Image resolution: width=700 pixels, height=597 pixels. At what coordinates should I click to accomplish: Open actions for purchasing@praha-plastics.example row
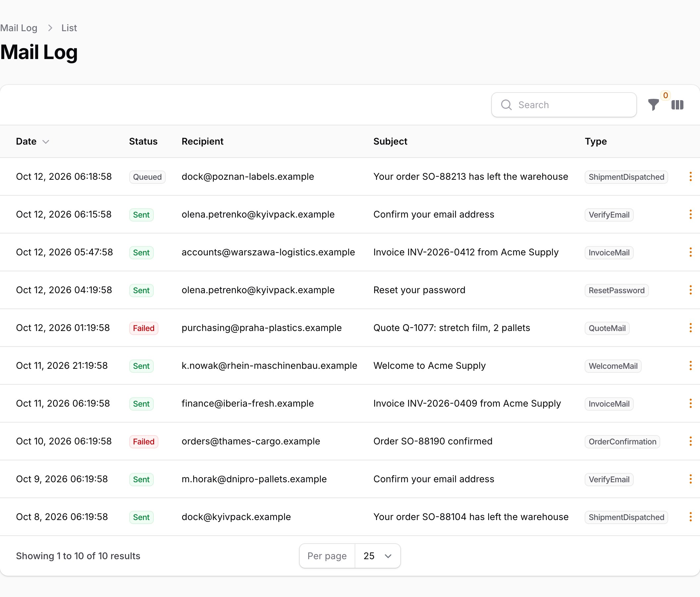[690, 328]
